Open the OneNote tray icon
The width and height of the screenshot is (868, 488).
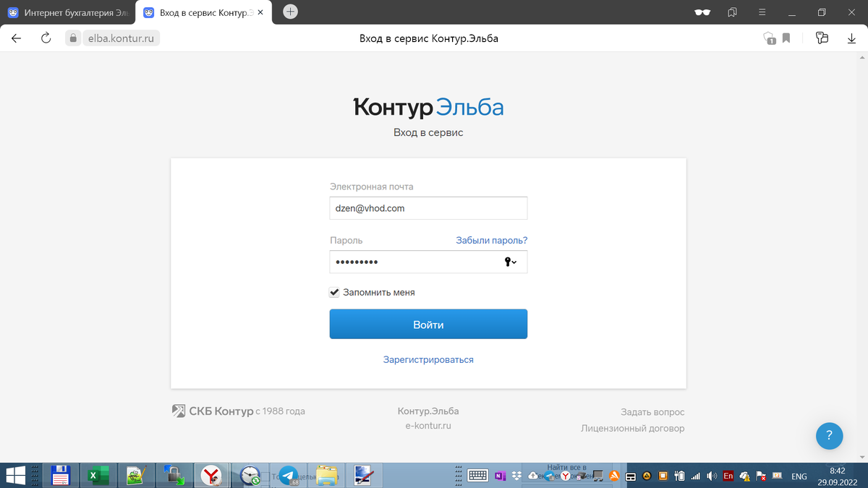tap(500, 475)
